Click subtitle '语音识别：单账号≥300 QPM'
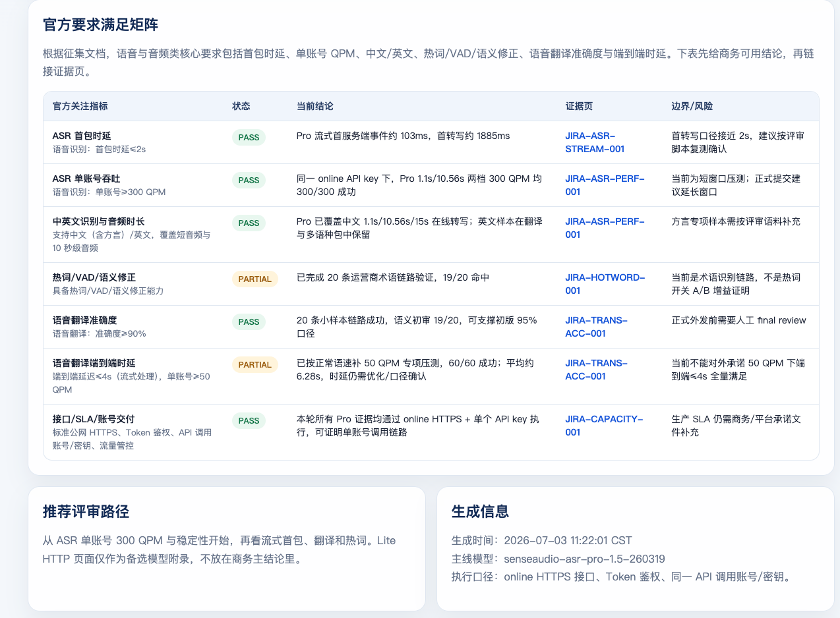The image size is (840, 618). tap(109, 192)
